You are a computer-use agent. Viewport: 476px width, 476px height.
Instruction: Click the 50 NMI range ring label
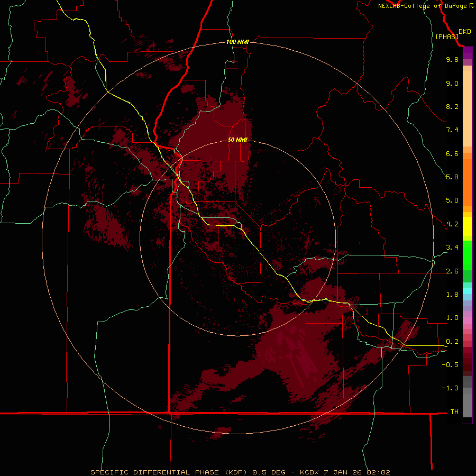(x=237, y=140)
